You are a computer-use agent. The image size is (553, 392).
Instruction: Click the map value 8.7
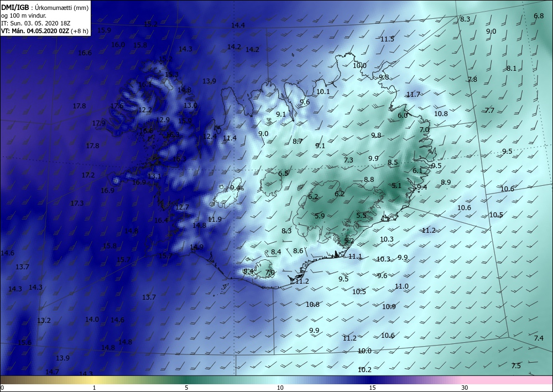coord(298,142)
